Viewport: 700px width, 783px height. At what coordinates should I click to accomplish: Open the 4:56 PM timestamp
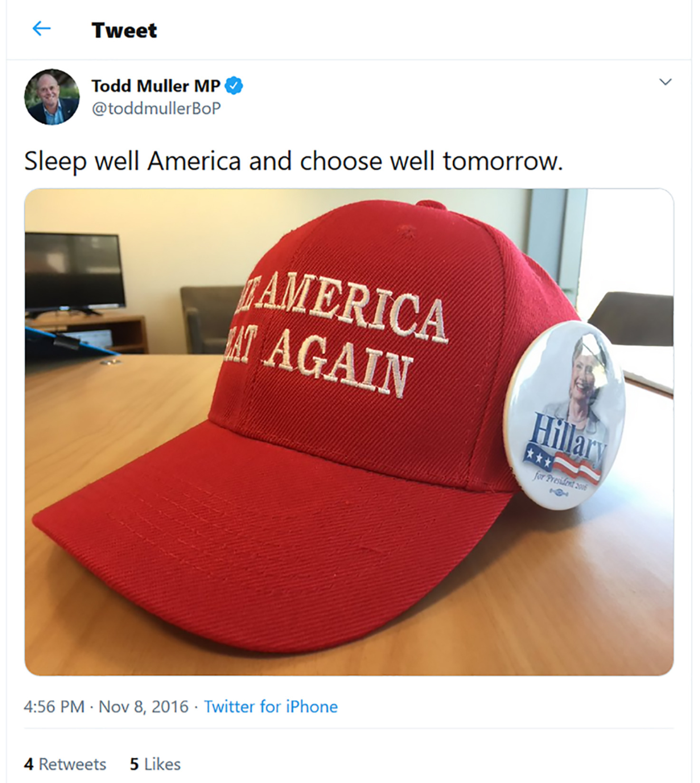tap(54, 706)
